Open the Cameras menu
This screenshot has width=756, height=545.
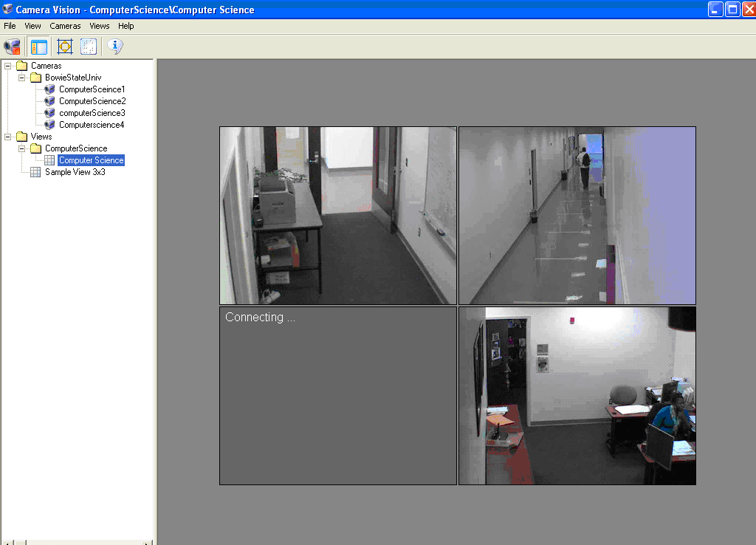65,26
